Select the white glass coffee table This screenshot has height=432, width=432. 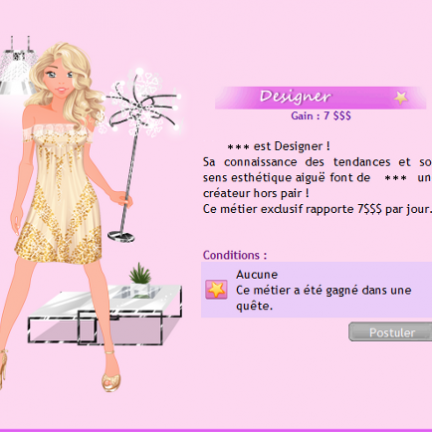point(104,314)
